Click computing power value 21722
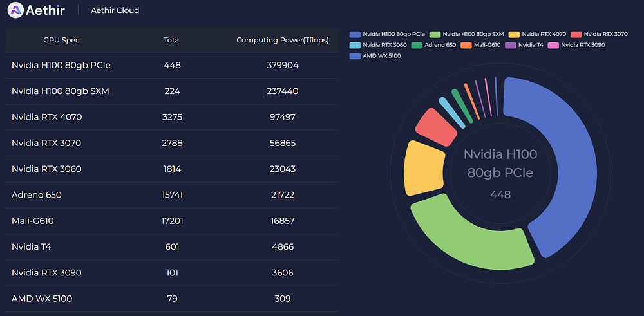Viewport: 644px width, 316px height. 283,195
